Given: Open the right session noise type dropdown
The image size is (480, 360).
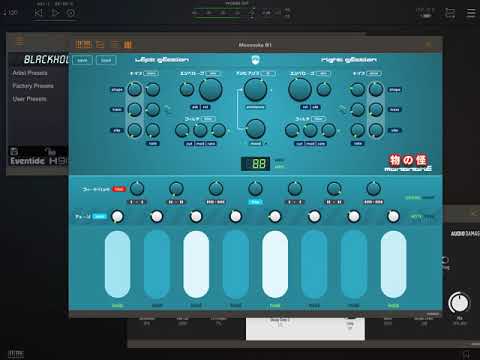Looking at the screenshot, I should click(374, 73).
